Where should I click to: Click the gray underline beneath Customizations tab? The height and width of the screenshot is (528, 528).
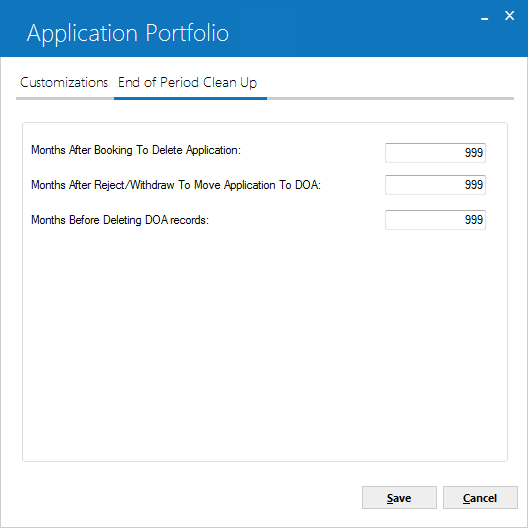(65, 99)
